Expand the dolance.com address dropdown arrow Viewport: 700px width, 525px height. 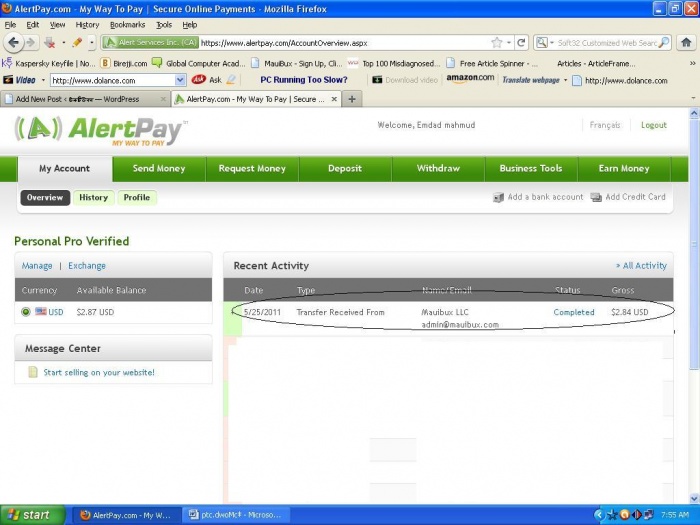click(x=180, y=80)
